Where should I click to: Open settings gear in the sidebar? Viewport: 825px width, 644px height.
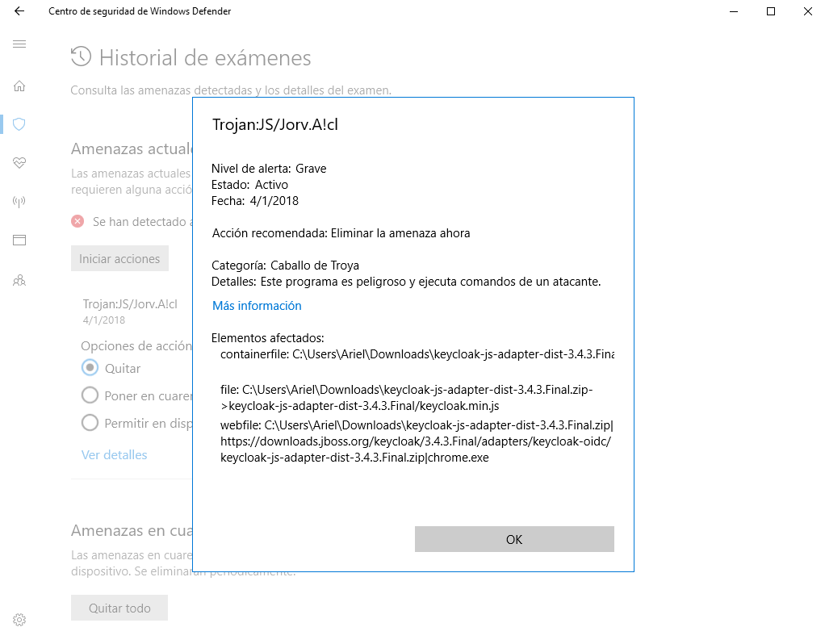19,620
